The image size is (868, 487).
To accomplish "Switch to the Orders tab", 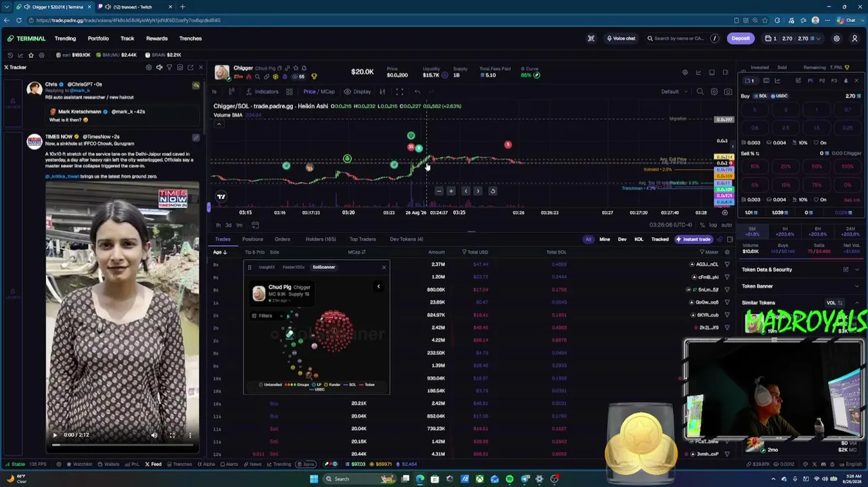I will [282, 239].
